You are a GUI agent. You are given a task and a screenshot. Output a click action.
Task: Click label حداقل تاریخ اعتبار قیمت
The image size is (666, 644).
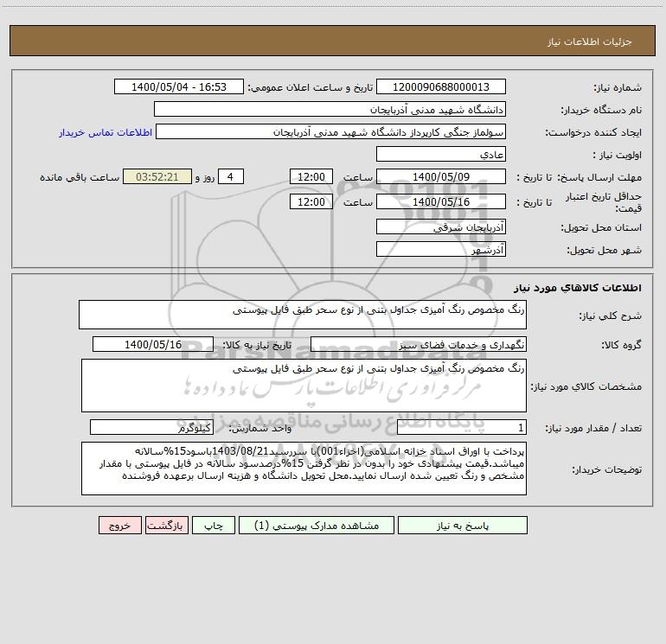[x=604, y=202]
